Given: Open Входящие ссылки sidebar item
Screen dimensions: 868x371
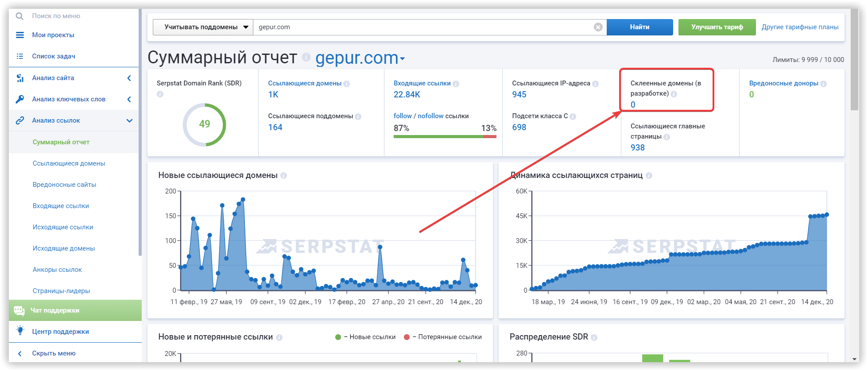Looking at the screenshot, I should (61, 206).
